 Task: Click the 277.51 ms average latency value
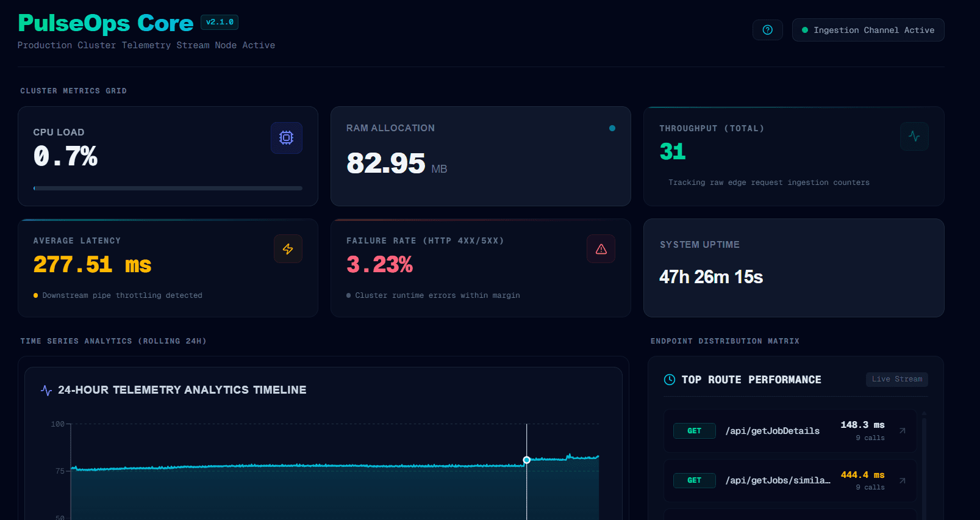click(92, 264)
